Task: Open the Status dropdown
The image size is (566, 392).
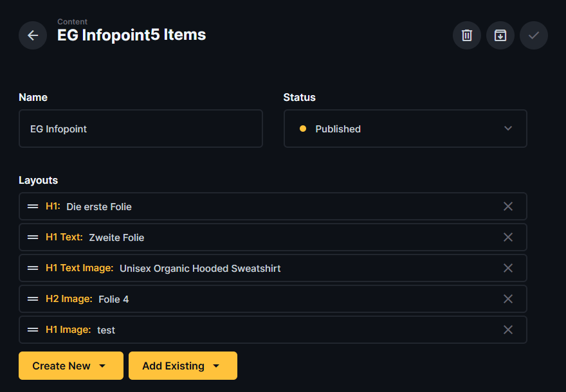Action: click(x=405, y=129)
